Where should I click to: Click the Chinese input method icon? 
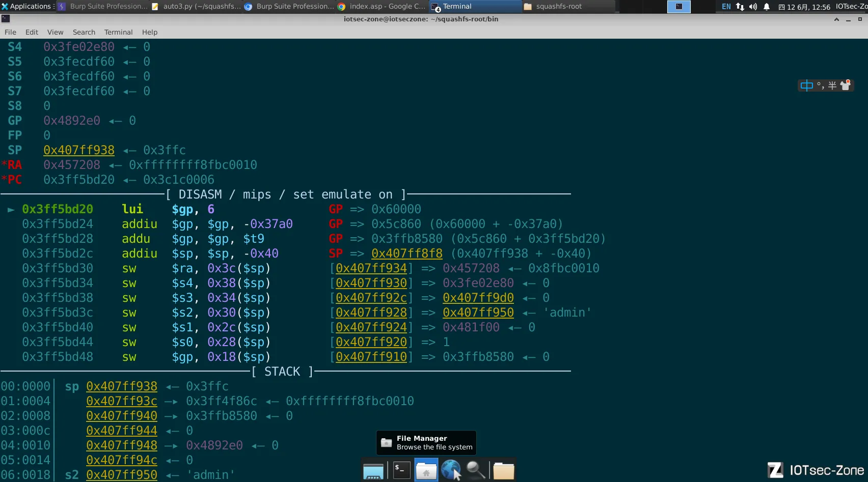point(806,86)
